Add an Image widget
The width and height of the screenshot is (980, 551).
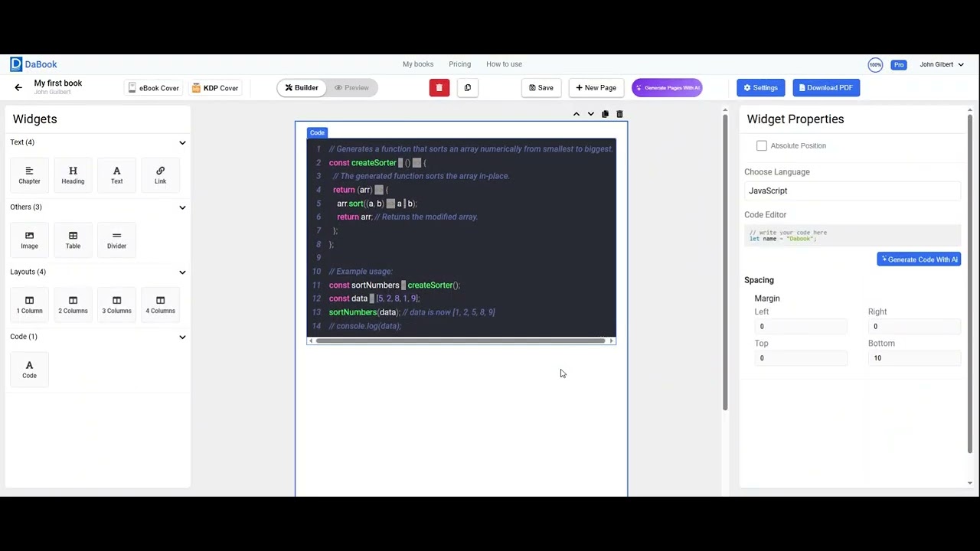click(x=29, y=240)
